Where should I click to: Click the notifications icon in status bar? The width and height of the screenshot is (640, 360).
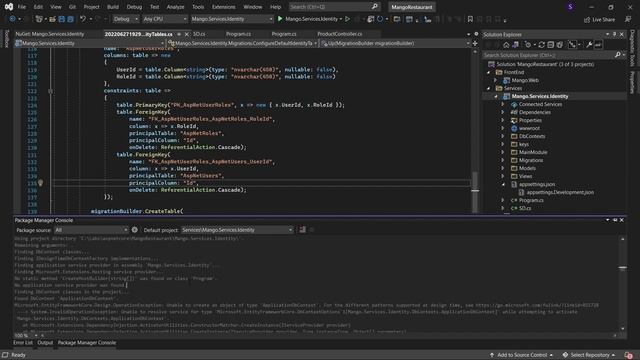point(629,355)
